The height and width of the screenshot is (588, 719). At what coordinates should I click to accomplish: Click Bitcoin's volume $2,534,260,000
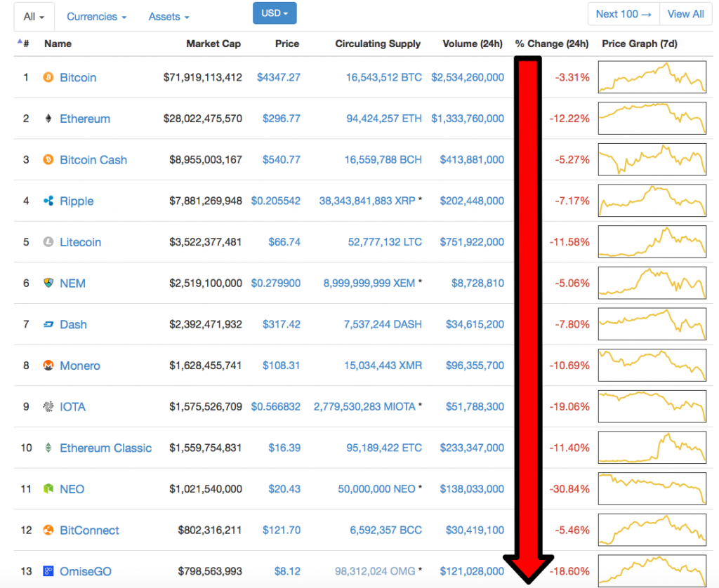pyautogui.click(x=467, y=77)
